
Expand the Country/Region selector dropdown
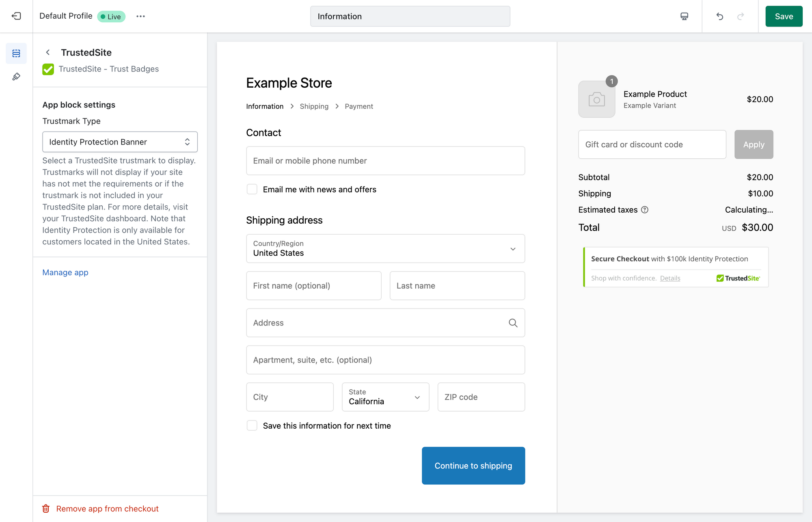385,248
